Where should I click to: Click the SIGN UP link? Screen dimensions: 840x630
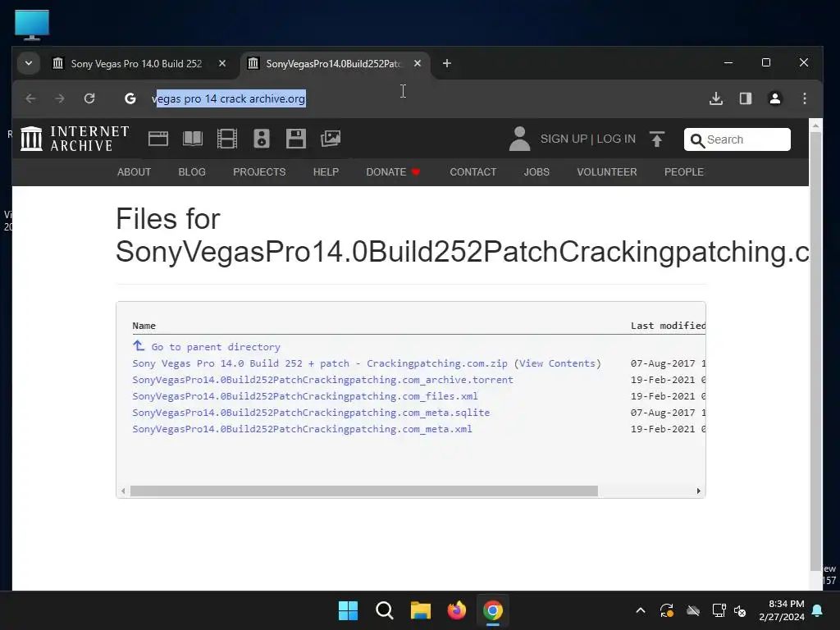pyautogui.click(x=564, y=139)
